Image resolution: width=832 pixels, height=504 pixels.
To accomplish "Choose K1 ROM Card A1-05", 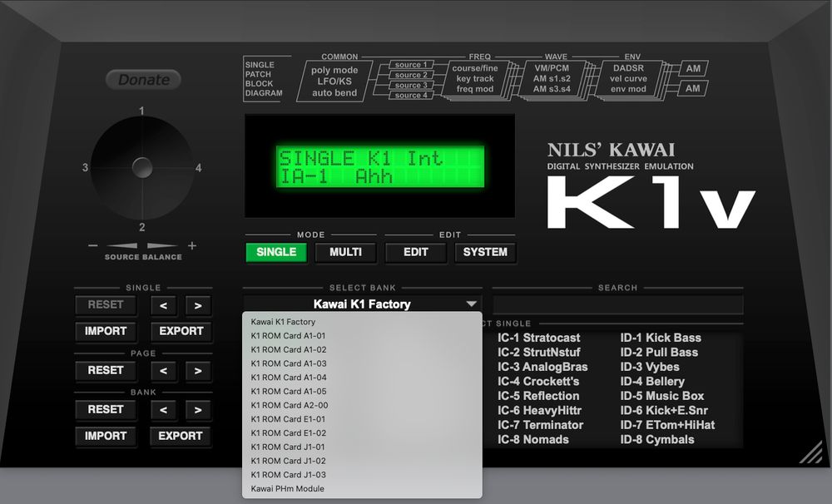I will click(x=362, y=391).
